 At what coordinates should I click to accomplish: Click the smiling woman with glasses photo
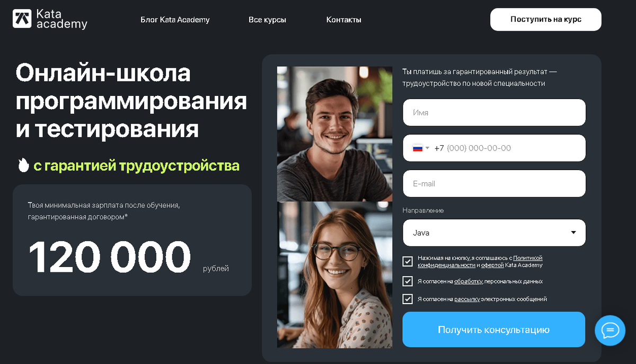click(x=334, y=275)
